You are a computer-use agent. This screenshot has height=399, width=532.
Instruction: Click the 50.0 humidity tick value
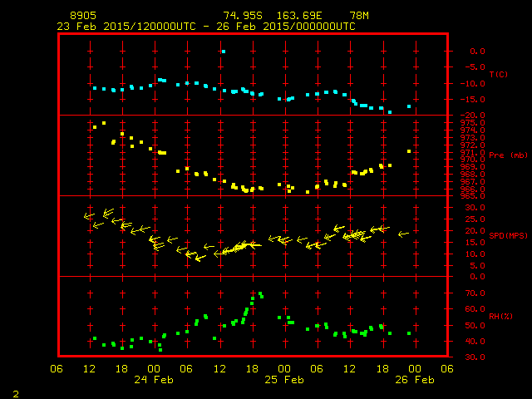(475, 325)
